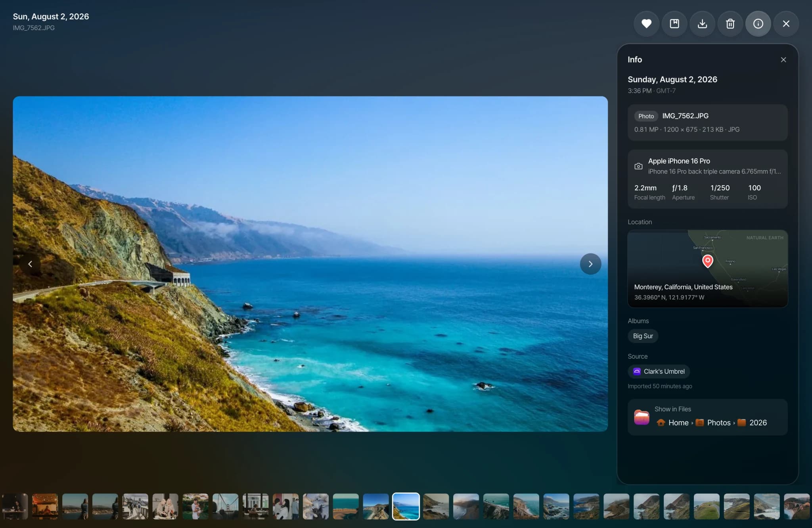
Task: Click the coordinates 36.3960° N, 121.9177° W
Action: [x=669, y=297]
